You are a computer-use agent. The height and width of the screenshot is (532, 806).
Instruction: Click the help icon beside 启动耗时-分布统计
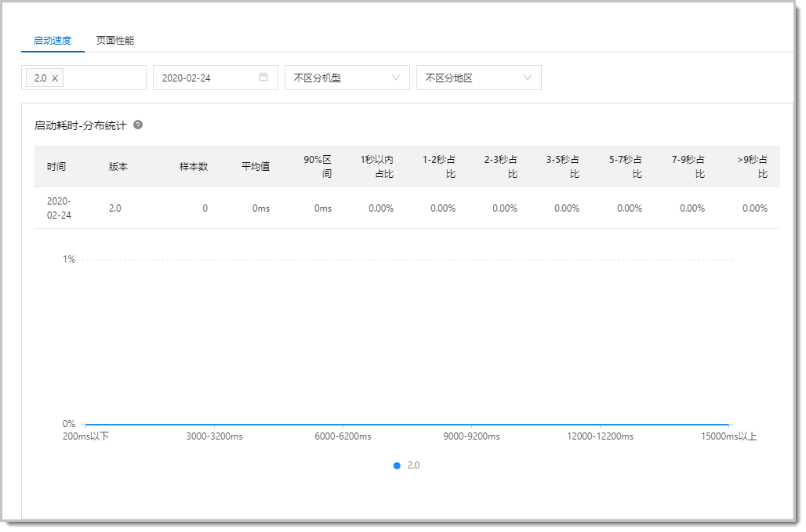point(138,125)
